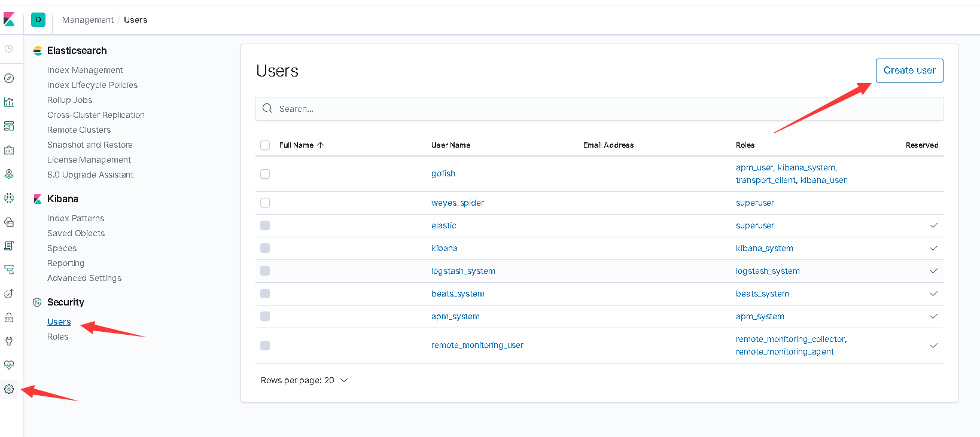Open the elastic user link
Screen dimensions: 980x437
pyautogui.click(x=443, y=225)
